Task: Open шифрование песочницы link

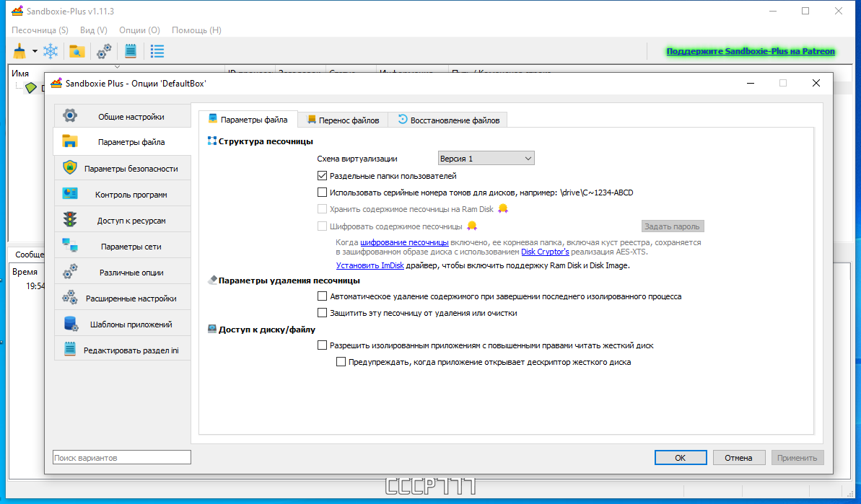Action: [x=404, y=242]
